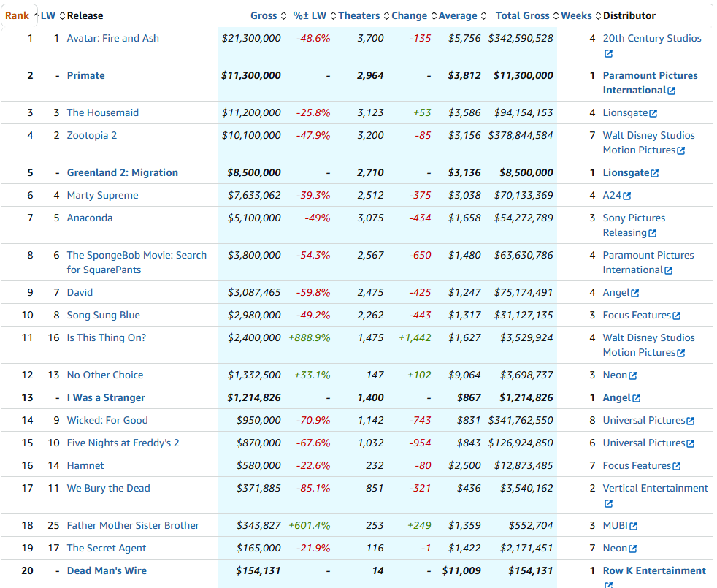Open external link icon beside Hamnet's Focus Features
Viewport: 717px width, 588px height.
676,466
